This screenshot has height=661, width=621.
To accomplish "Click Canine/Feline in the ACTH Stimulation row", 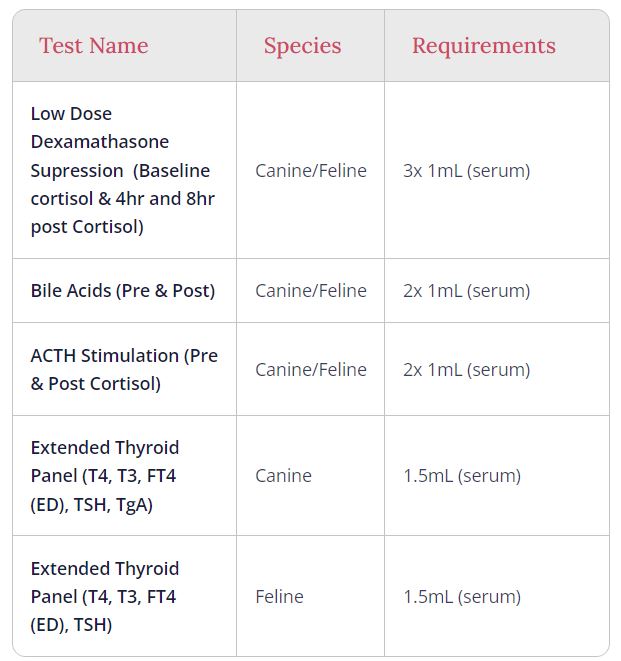I will (311, 370).
